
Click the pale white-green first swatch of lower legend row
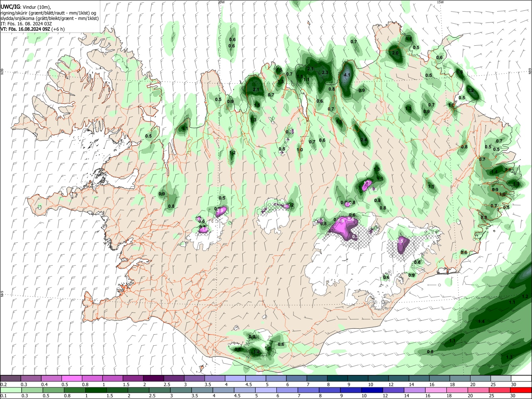[x=11, y=390]
